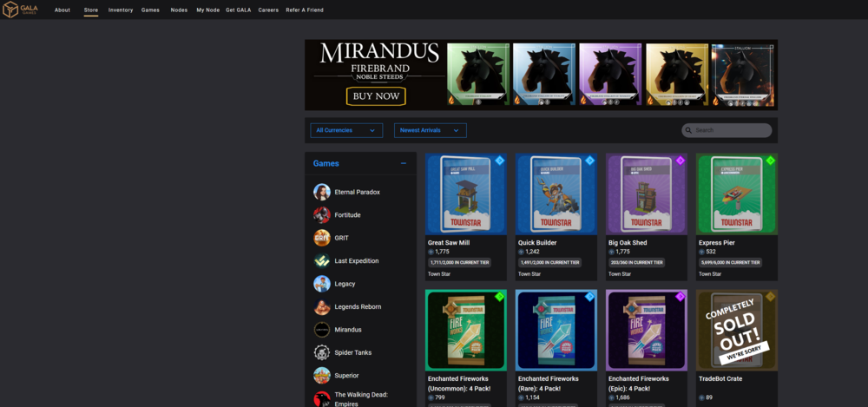Click the purple Firebrand stallion banner card
The height and width of the screenshot is (407, 868).
(x=610, y=75)
